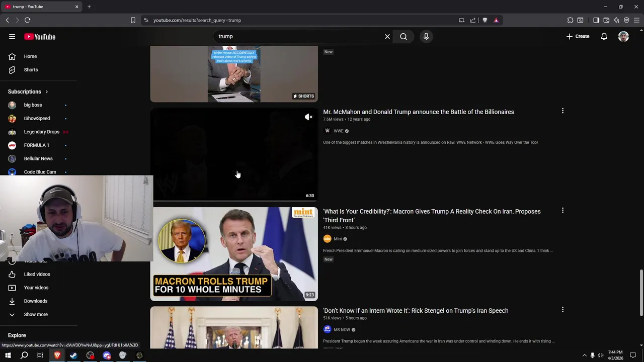
Task: Open the Mint channel avatar
Action: (x=327, y=239)
